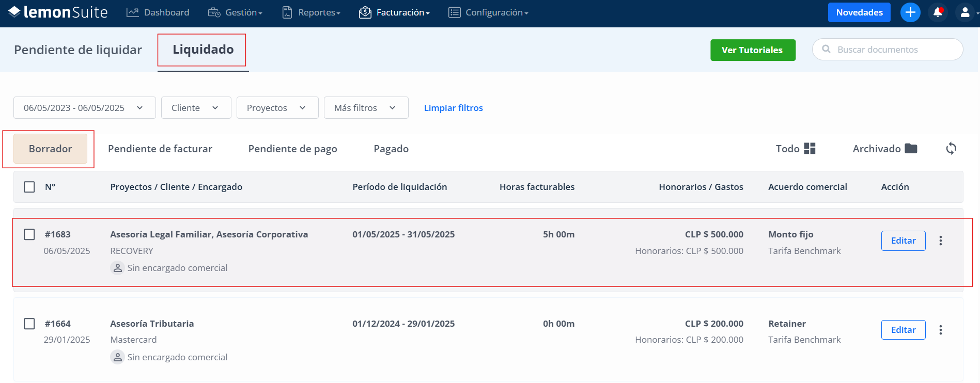The image size is (980, 383).
Task: Toggle the select-all header checkbox
Action: pyautogui.click(x=29, y=187)
